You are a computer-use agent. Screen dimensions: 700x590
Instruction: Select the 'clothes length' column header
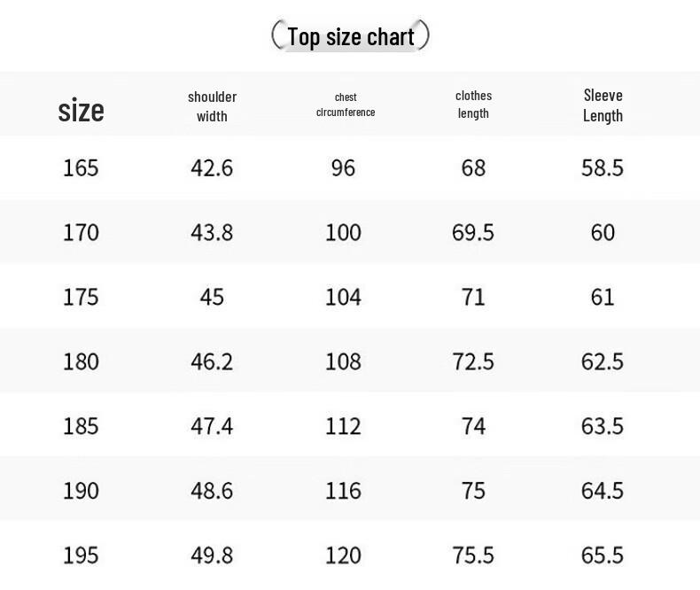(x=474, y=105)
